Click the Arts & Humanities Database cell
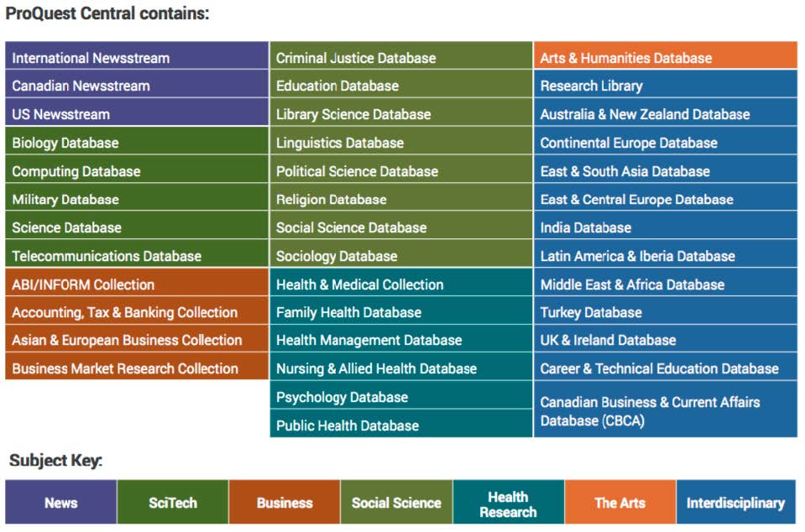Image resolution: width=805 pixels, height=532 pixels. (x=666, y=55)
